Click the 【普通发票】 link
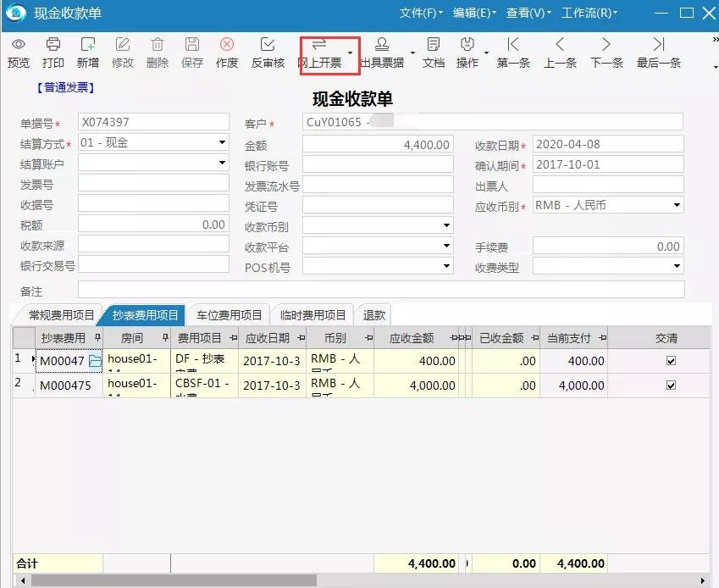The height and width of the screenshot is (588, 719). pos(65,87)
